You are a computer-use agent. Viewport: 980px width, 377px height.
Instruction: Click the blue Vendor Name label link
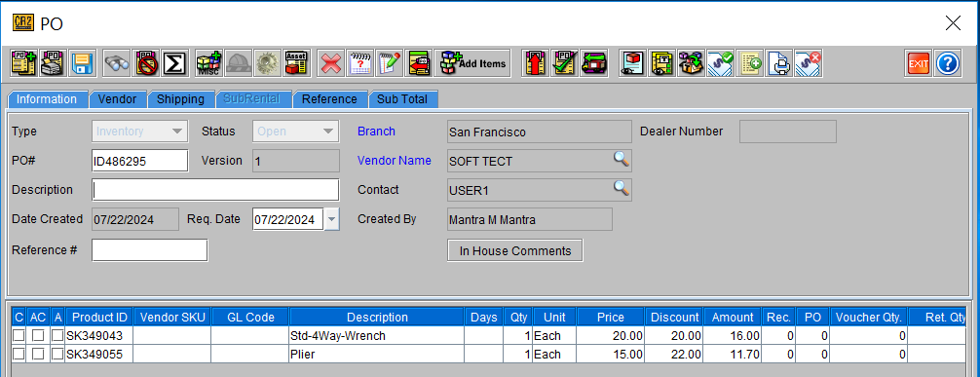pos(395,161)
